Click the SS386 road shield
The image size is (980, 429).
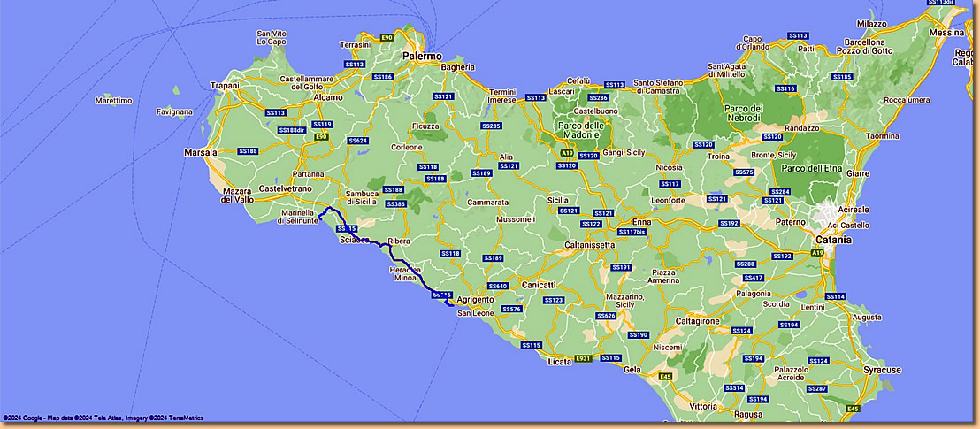click(395, 203)
